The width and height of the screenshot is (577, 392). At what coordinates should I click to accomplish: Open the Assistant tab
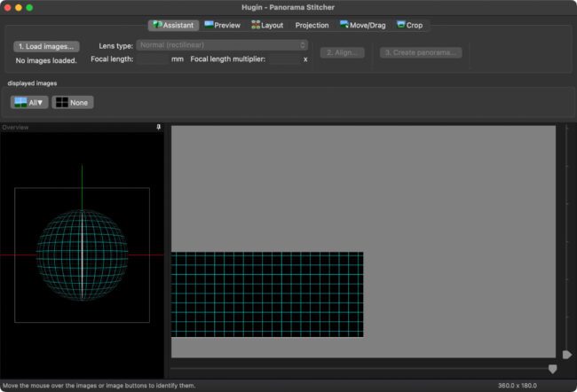pos(173,25)
